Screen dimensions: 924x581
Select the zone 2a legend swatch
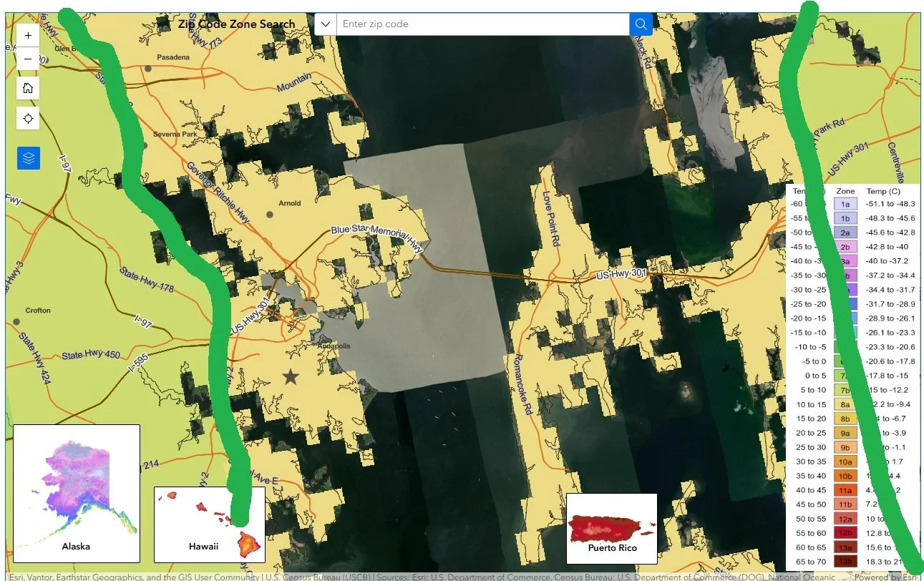845,233
